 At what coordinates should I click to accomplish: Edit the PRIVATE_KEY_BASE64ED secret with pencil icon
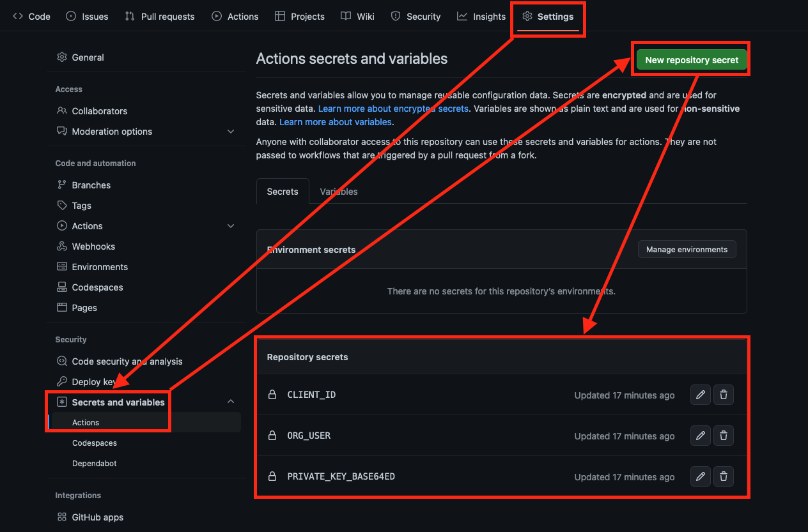click(701, 477)
